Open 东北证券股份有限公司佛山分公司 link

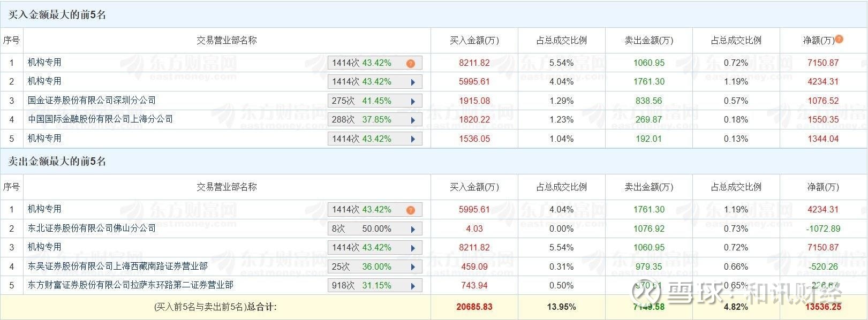tap(92, 228)
